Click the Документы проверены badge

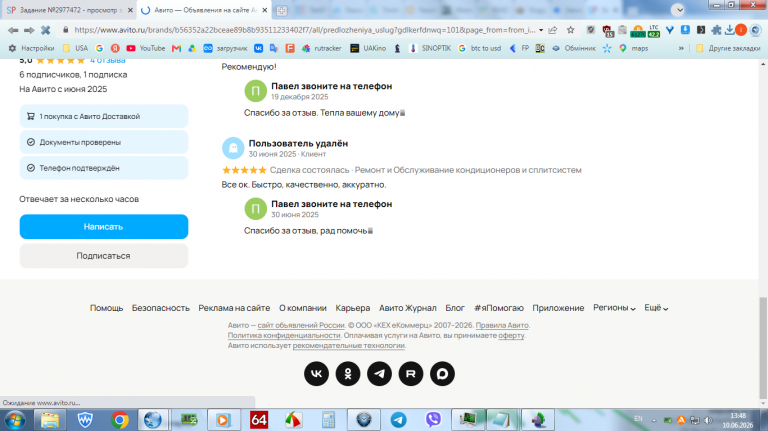(x=104, y=142)
